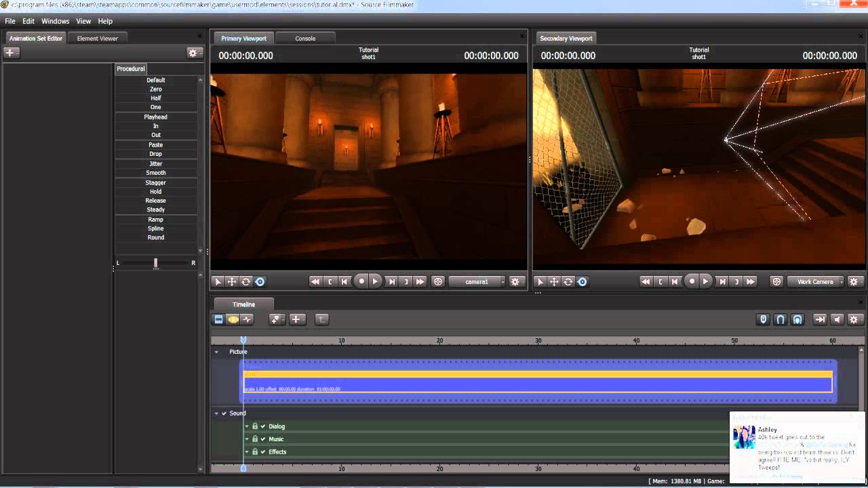868x488 pixels.
Task: Collapse the Sound track group
Action: coord(216,413)
